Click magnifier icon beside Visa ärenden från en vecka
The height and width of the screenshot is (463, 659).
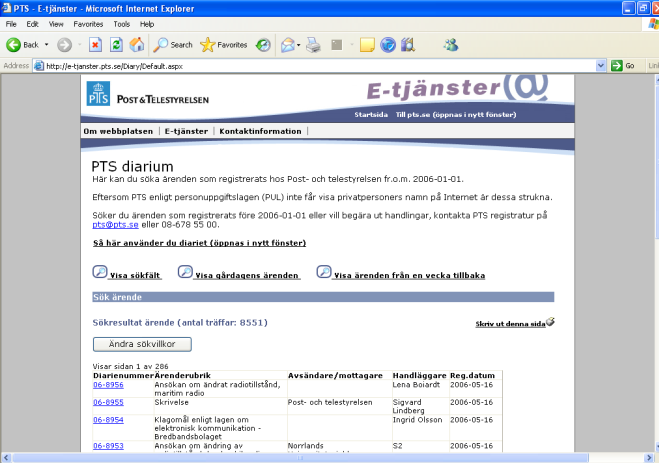point(324,272)
